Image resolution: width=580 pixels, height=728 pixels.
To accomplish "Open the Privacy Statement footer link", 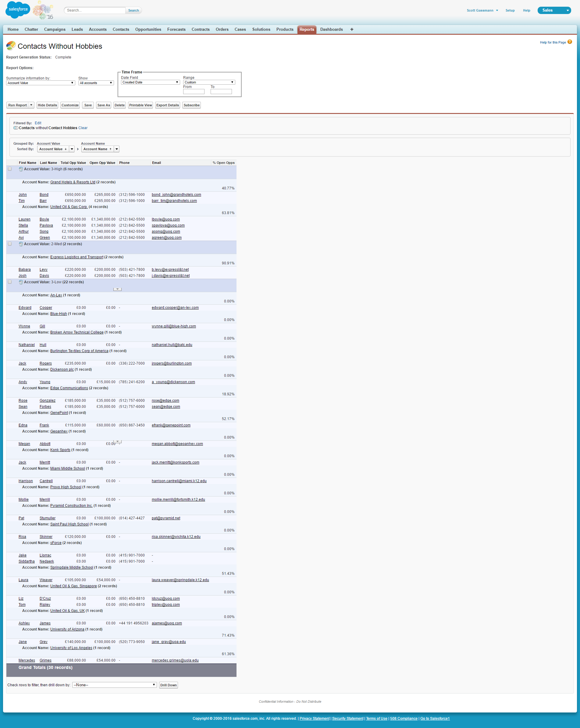I will tap(314, 719).
